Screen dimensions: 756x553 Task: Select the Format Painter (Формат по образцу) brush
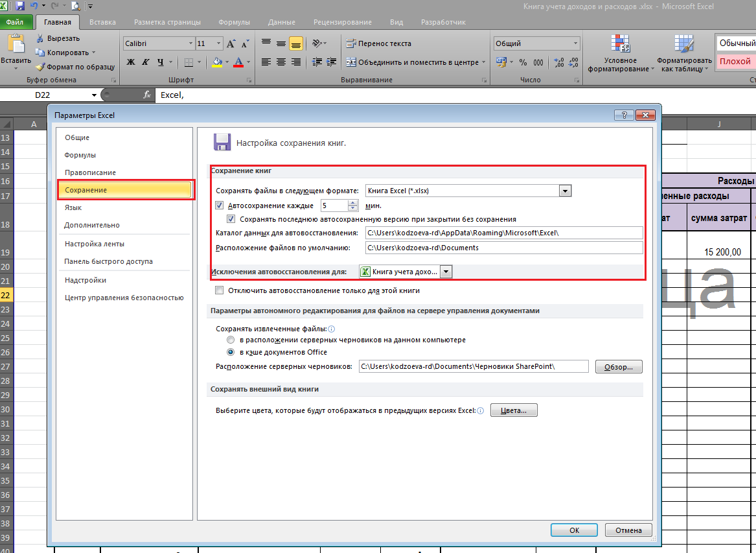(x=40, y=67)
